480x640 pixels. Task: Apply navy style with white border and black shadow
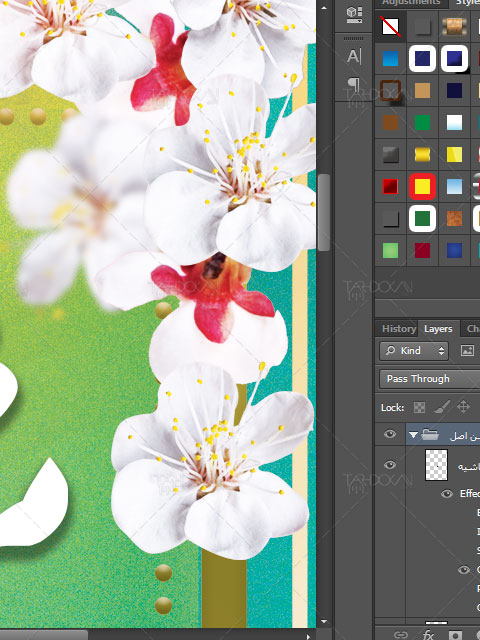(454, 58)
